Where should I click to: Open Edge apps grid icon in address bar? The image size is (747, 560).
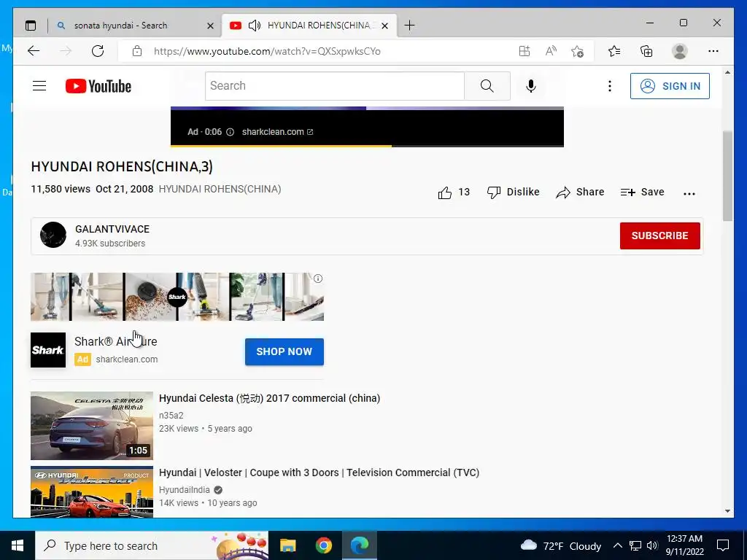[524, 51]
